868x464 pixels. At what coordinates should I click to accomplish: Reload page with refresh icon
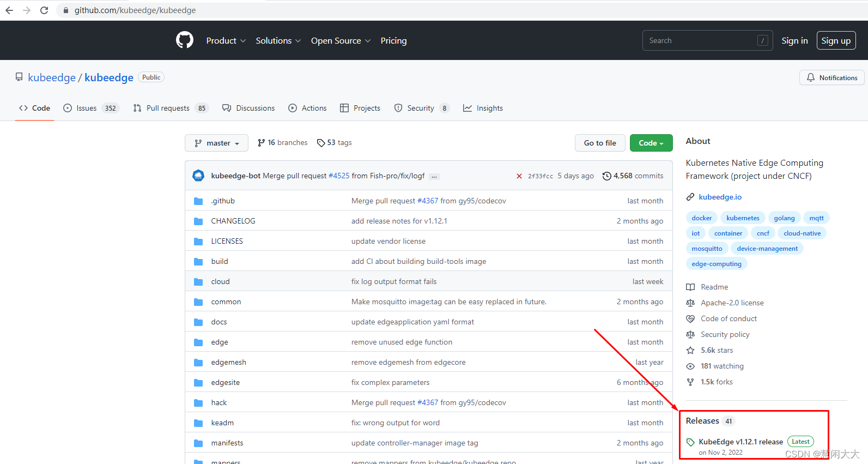tap(44, 10)
